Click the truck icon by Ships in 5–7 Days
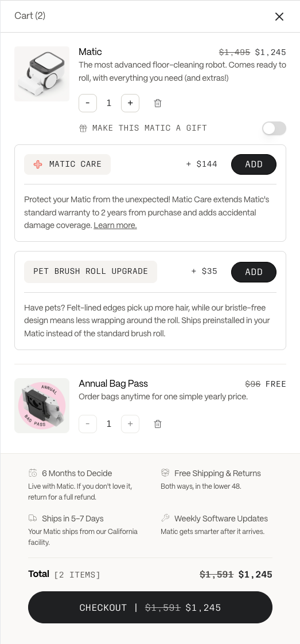 [x=33, y=518]
